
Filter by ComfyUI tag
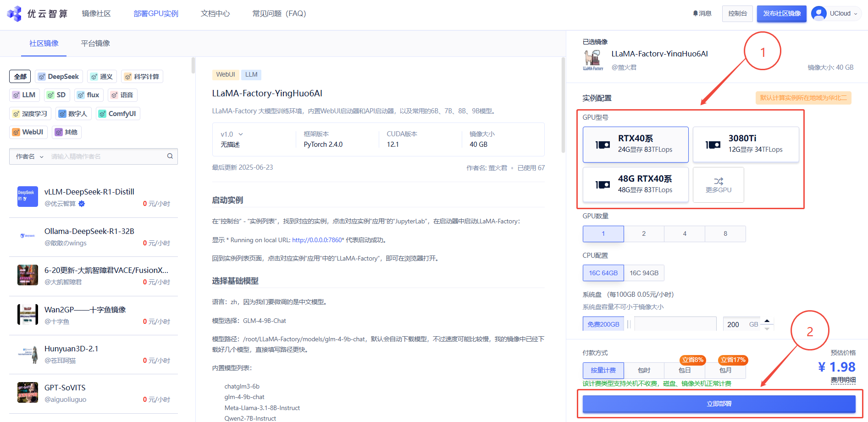click(118, 114)
